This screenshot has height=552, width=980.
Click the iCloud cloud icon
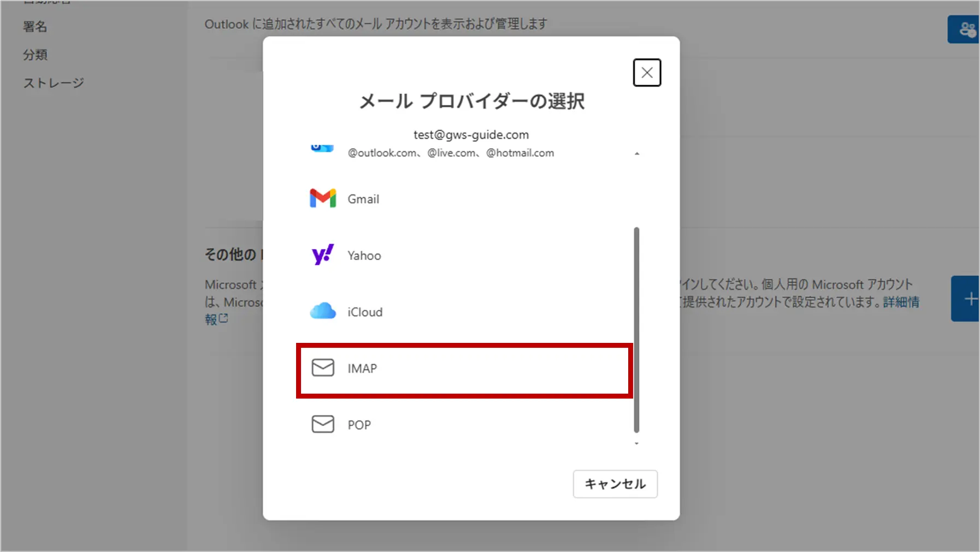click(322, 311)
